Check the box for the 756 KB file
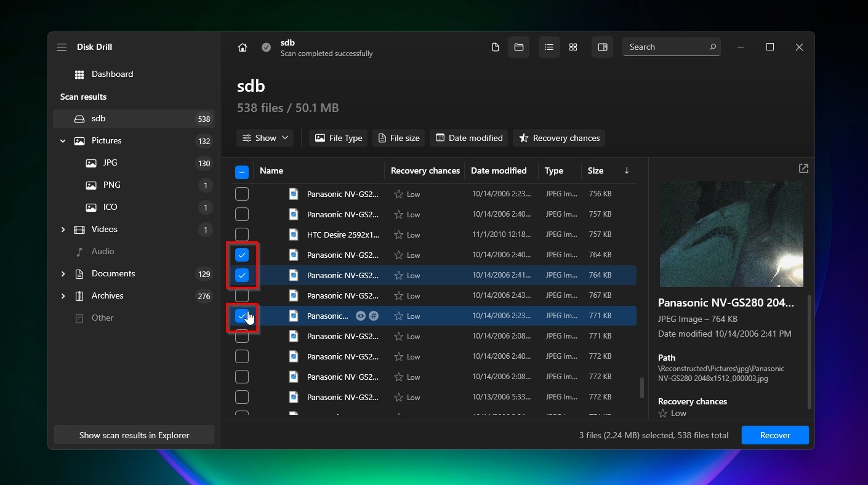 tap(242, 194)
